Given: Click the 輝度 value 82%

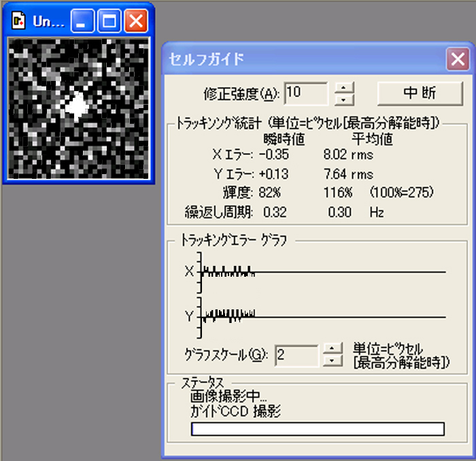Looking at the screenshot, I should [270, 192].
